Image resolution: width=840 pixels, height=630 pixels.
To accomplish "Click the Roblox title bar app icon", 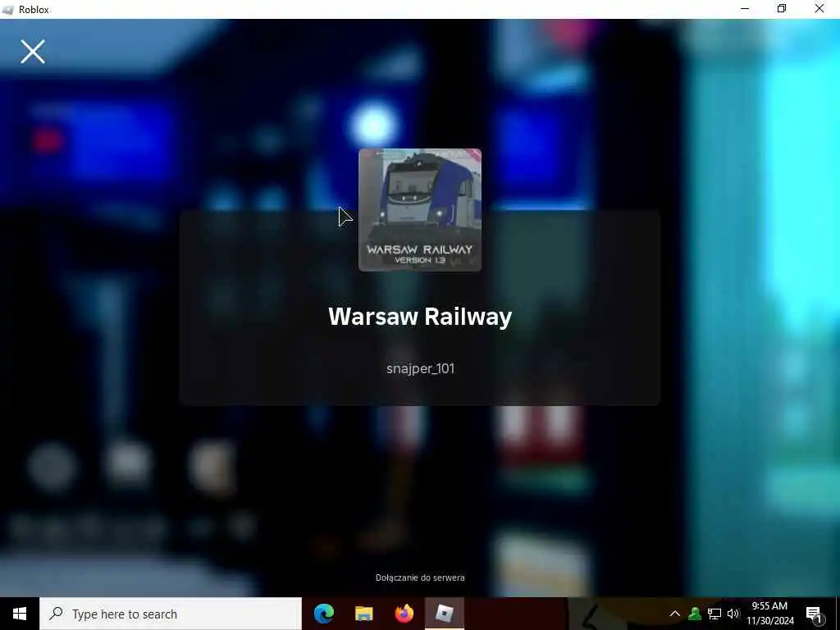I will [7, 10].
